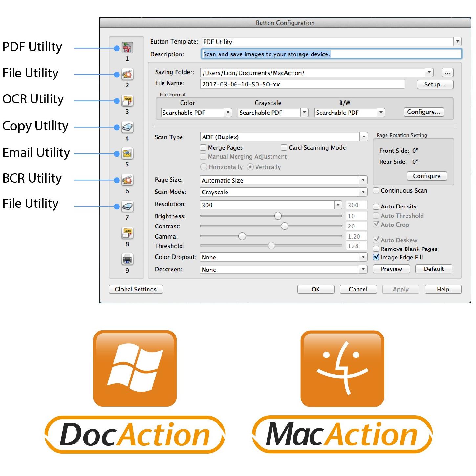Uncheck the Image Edge Fill option

pos(376,257)
